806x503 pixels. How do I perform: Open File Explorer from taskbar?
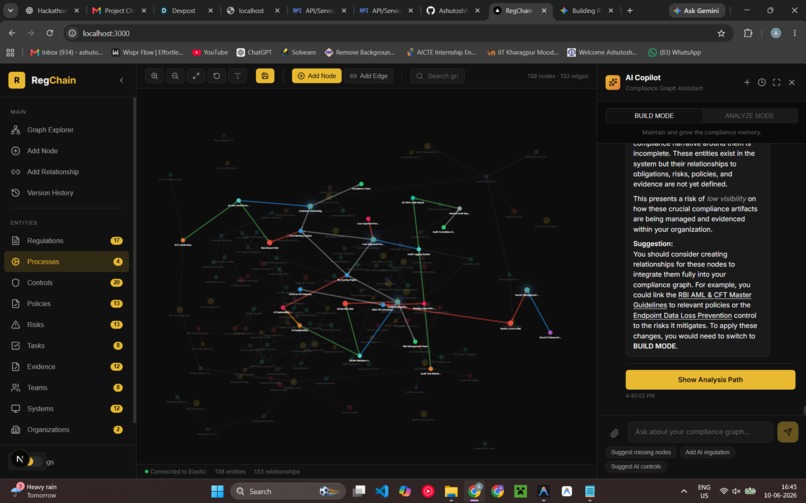451,492
